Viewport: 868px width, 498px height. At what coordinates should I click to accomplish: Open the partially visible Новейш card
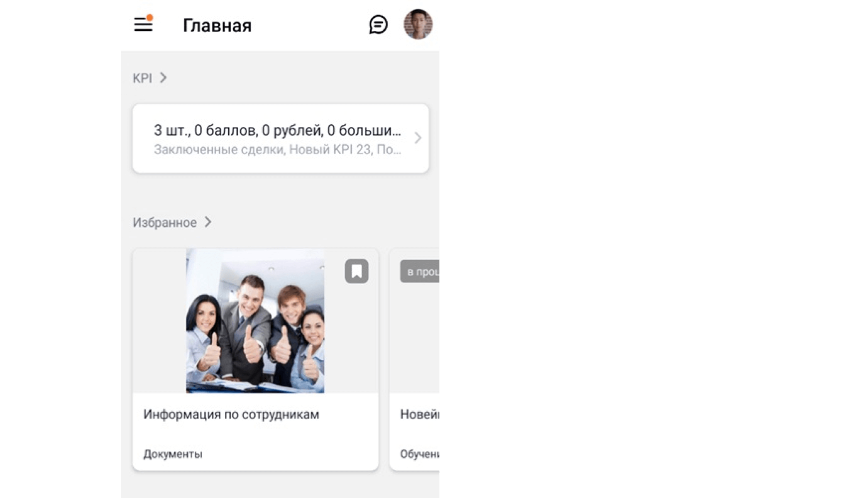[x=414, y=359]
